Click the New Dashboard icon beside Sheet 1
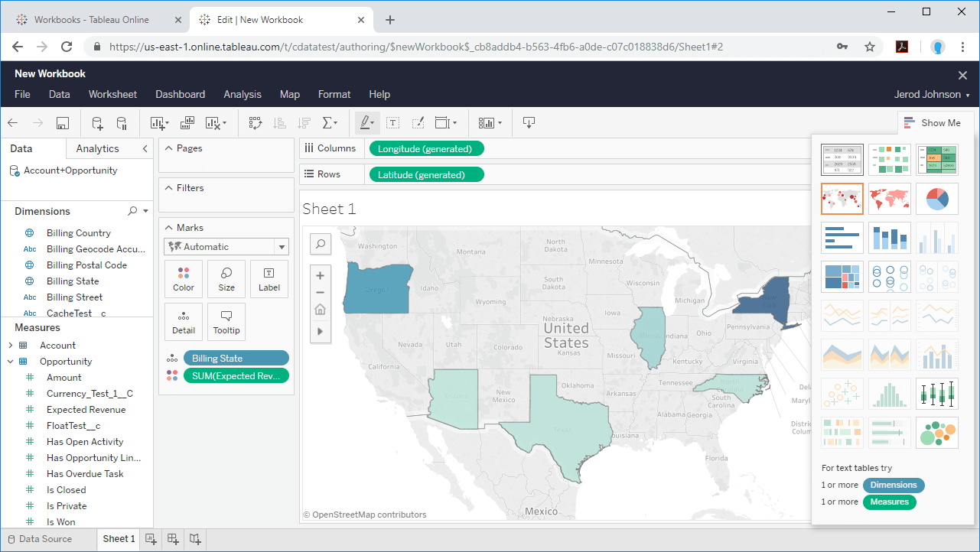Viewport: 980px width, 552px height. tap(173, 539)
